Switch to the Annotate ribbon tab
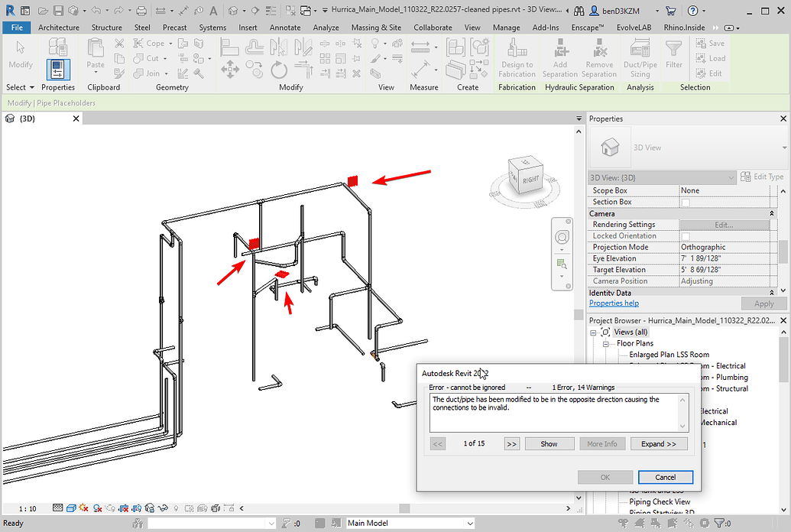This screenshot has height=532, width=791. pyautogui.click(x=285, y=27)
